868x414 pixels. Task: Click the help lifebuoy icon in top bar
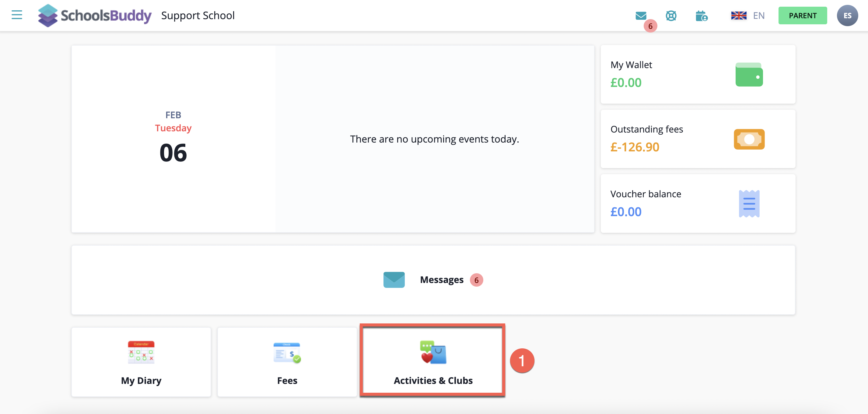[671, 16]
